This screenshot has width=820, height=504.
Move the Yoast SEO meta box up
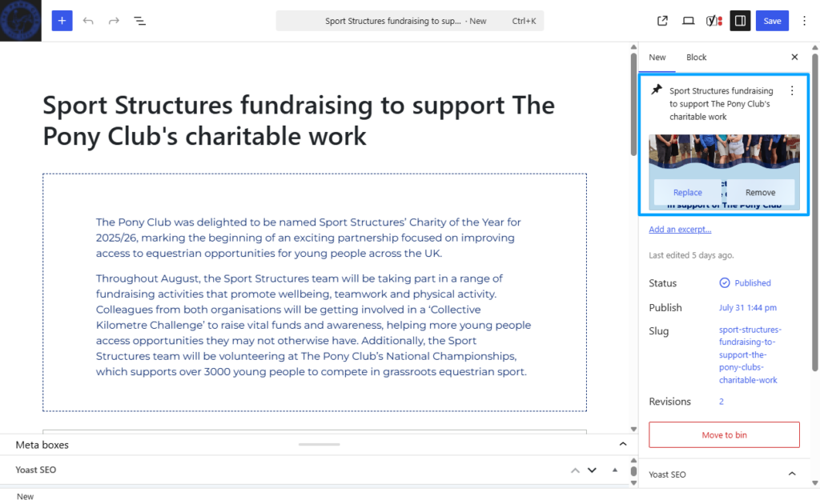[575, 470]
